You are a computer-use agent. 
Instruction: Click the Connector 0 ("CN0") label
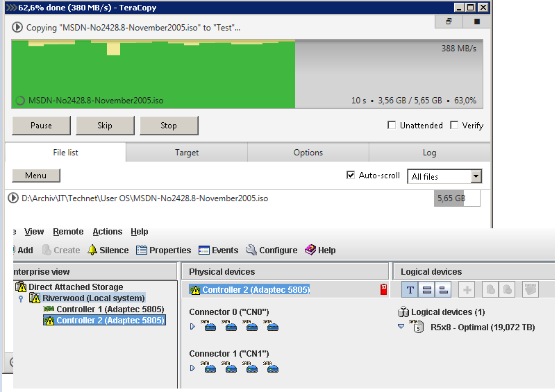[229, 312]
